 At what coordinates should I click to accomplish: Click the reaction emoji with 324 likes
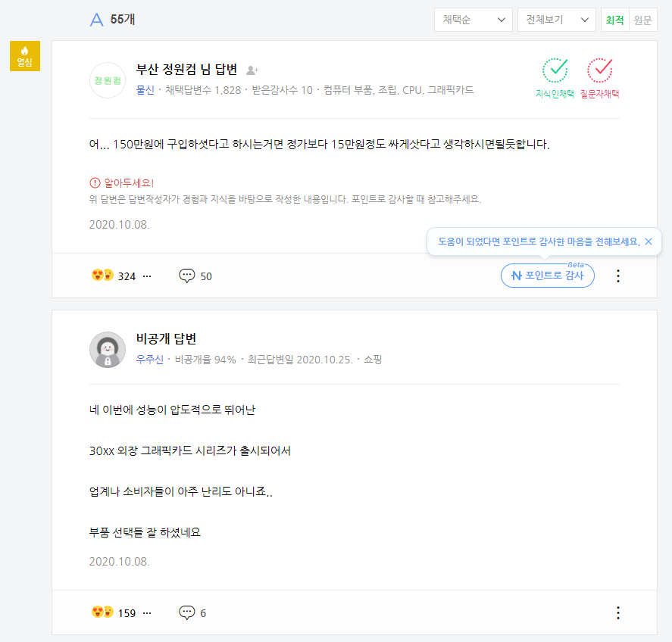coord(102,275)
